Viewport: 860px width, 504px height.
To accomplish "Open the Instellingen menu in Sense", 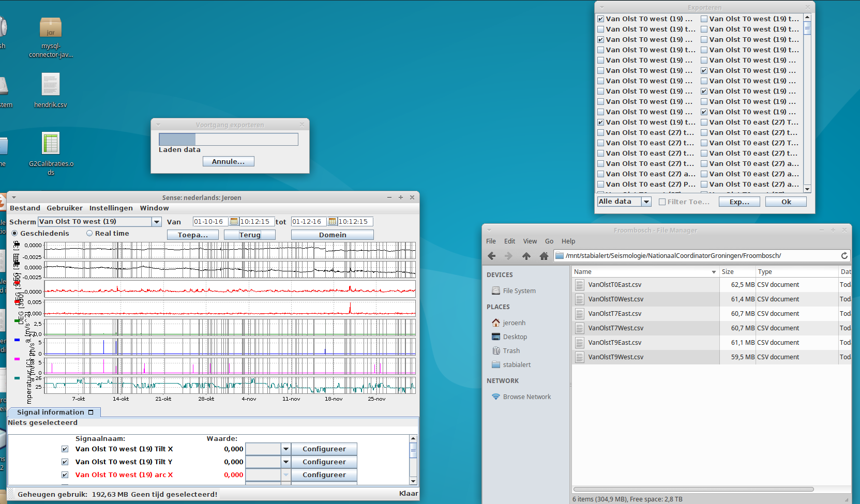I will [111, 208].
